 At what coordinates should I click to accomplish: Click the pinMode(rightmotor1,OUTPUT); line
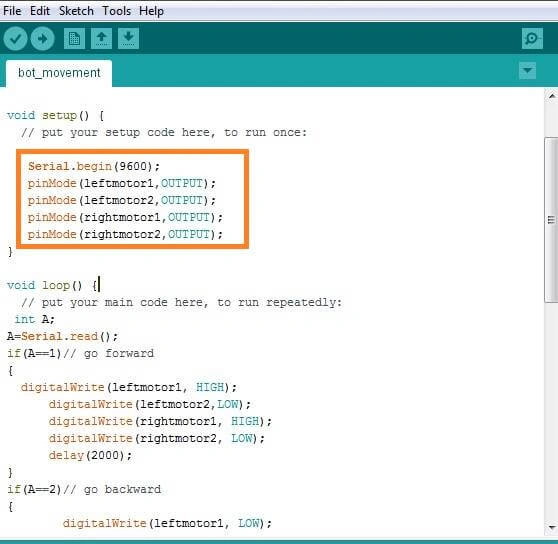point(125,217)
